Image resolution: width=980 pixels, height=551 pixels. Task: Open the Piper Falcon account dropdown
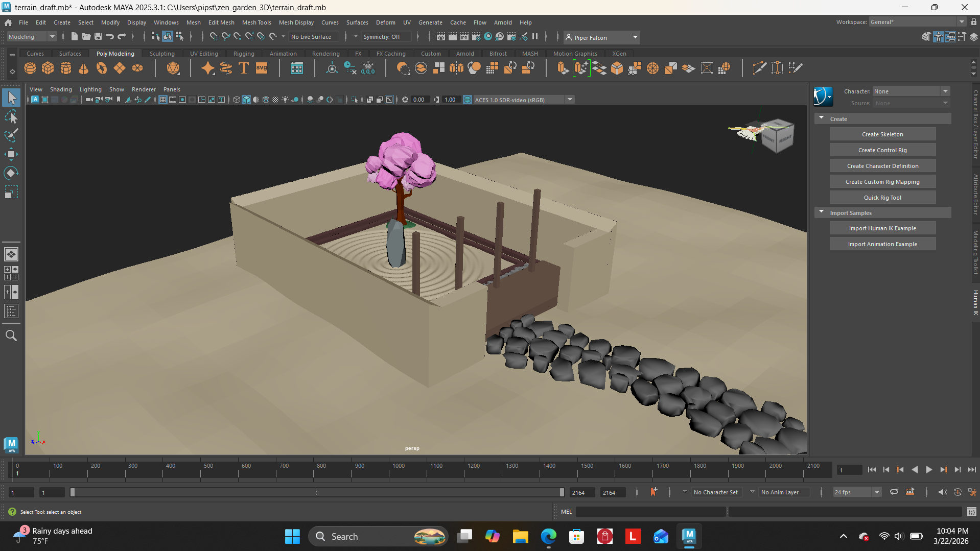[601, 37]
